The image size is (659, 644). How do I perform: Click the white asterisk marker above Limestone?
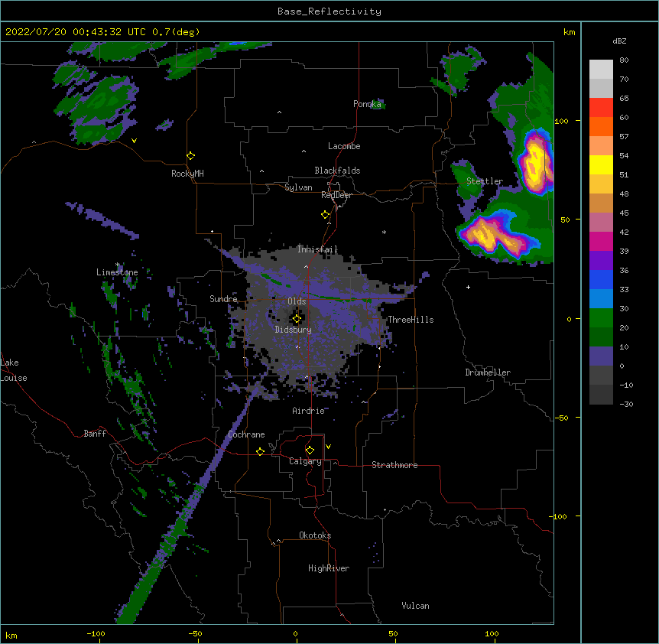click(x=118, y=265)
